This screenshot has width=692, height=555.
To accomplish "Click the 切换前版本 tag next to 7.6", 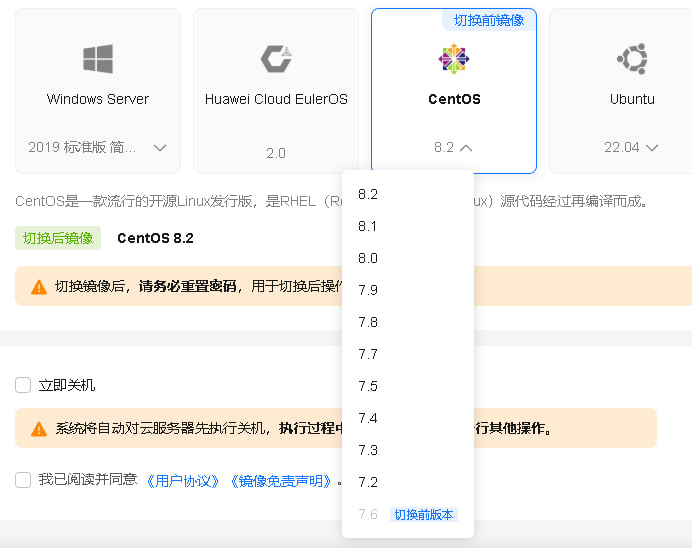I will coord(424,515).
